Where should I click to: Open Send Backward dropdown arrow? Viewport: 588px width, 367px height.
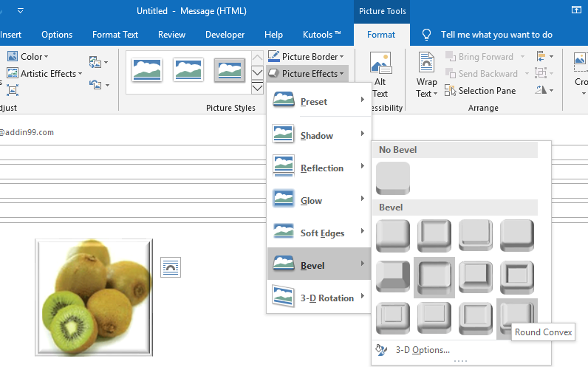point(527,74)
